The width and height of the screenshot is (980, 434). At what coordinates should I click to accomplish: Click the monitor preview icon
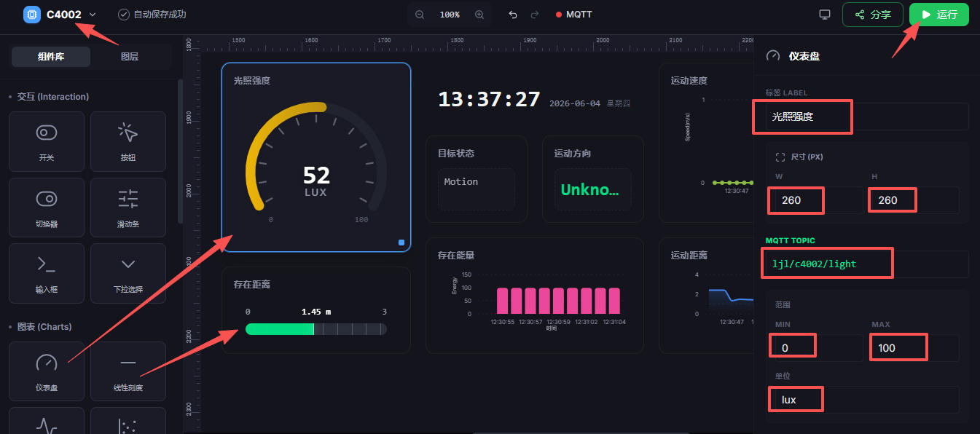pyautogui.click(x=825, y=15)
